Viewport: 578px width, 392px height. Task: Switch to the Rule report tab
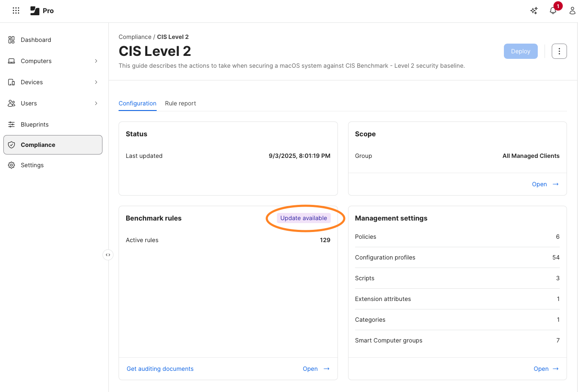pyautogui.click(x=180, y=103)
